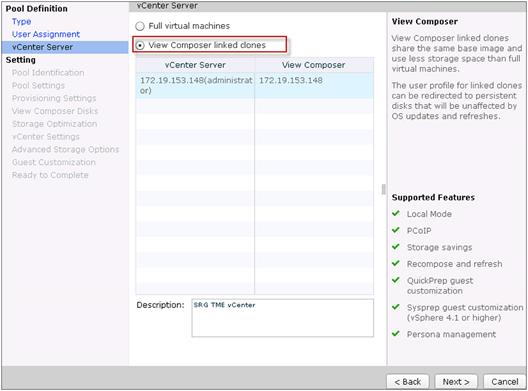This screenshot has height=391, width=528.
Task: Click the Ready to Complete step
Action: point(50,175)
